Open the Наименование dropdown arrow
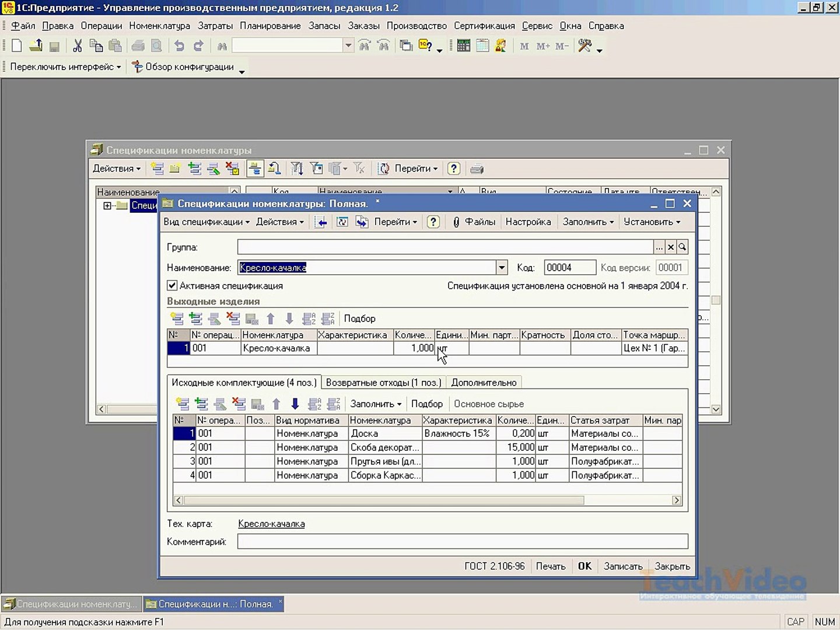This screenshot has height=630, width=840. click(502, 268)
